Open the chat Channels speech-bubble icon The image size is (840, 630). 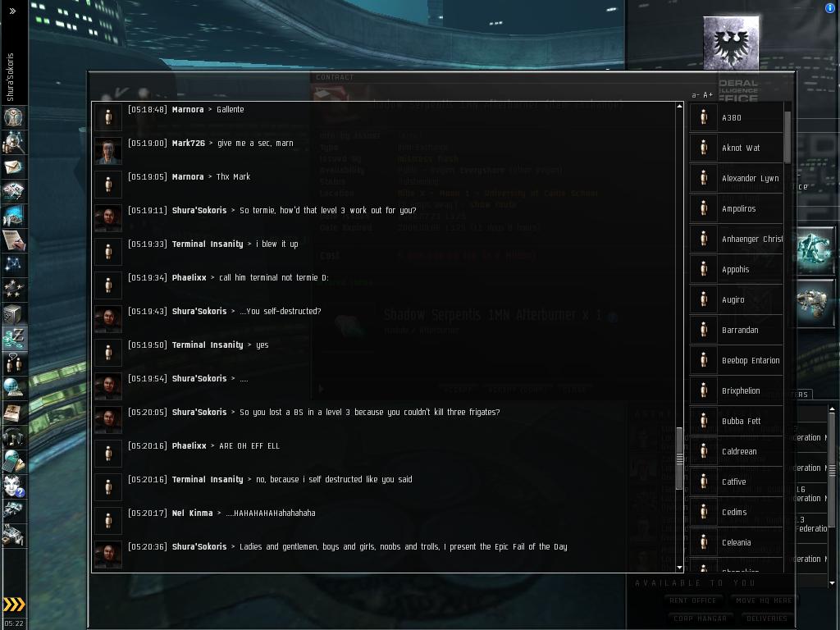click(13, 363)
